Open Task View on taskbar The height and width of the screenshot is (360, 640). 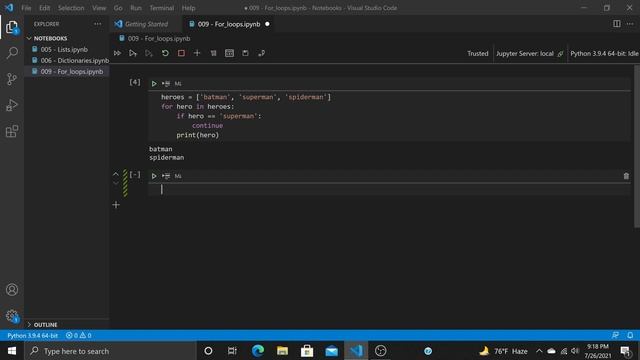[232, 351]
